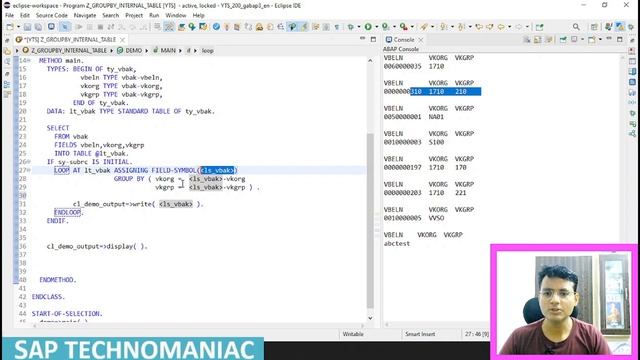Screen dimensions: 640x360
Task: Maximize the Console view panel
Action: 620,39
